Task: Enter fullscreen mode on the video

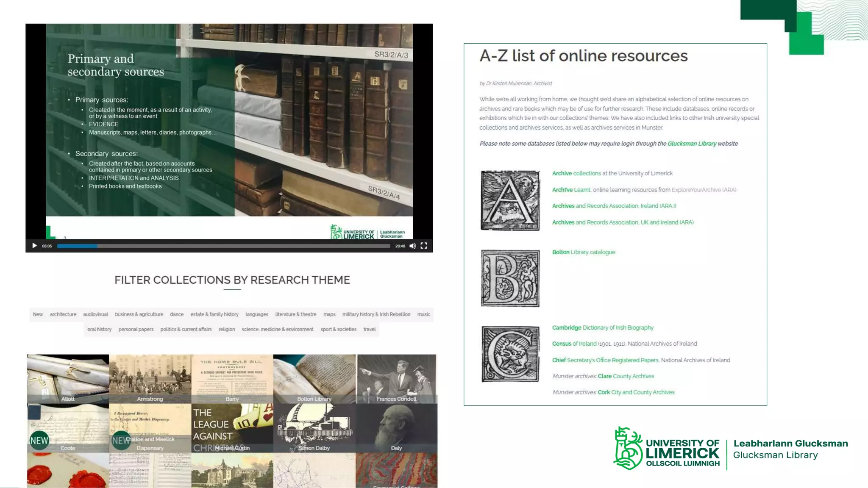Action: [424, 246]
